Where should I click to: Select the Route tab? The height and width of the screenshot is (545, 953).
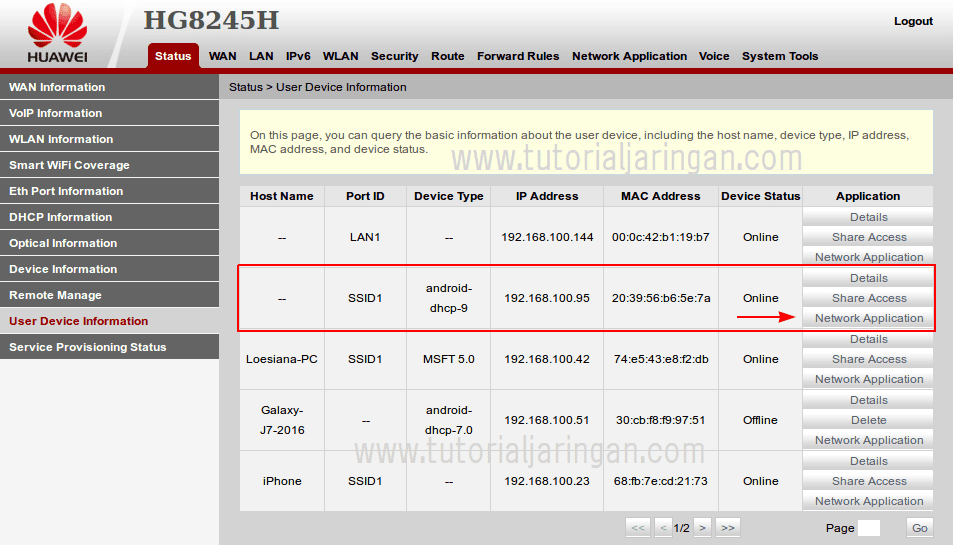pos(448,56)
